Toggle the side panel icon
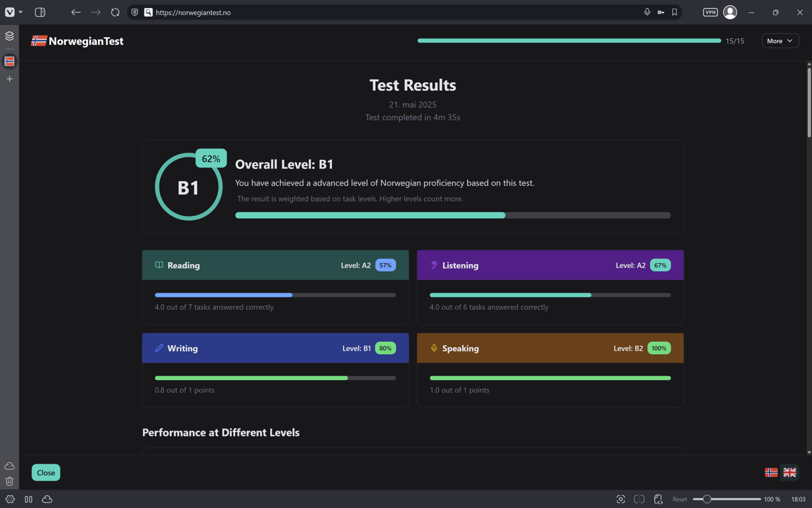This screenshot has width=812, height=508. coord(40,12)
